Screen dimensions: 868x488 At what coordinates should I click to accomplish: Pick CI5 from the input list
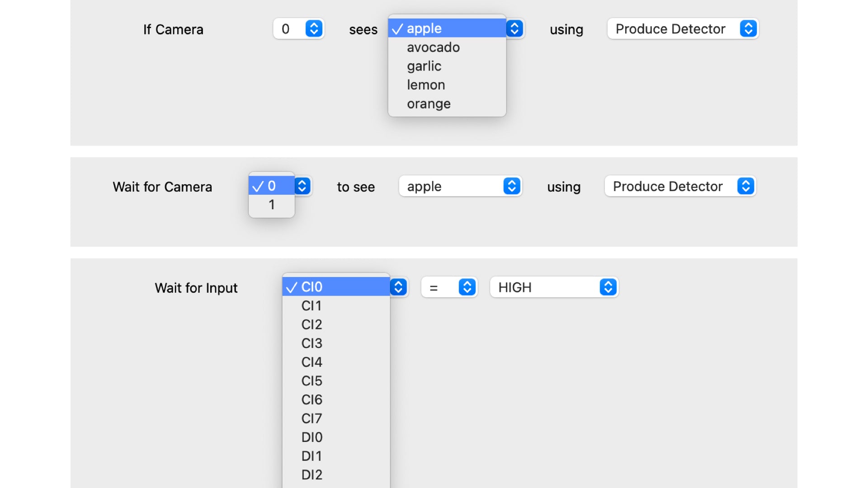[x=311, y=381]
